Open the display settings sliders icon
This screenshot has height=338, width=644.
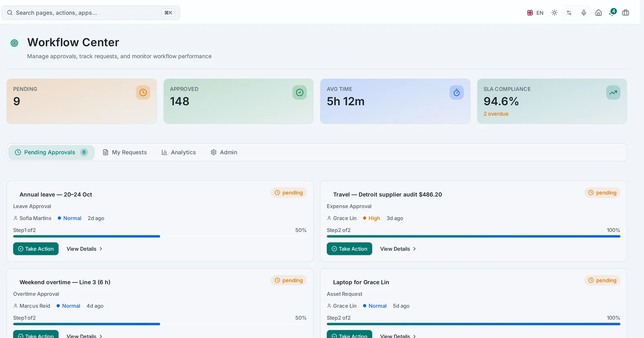[x=569, y=13]
